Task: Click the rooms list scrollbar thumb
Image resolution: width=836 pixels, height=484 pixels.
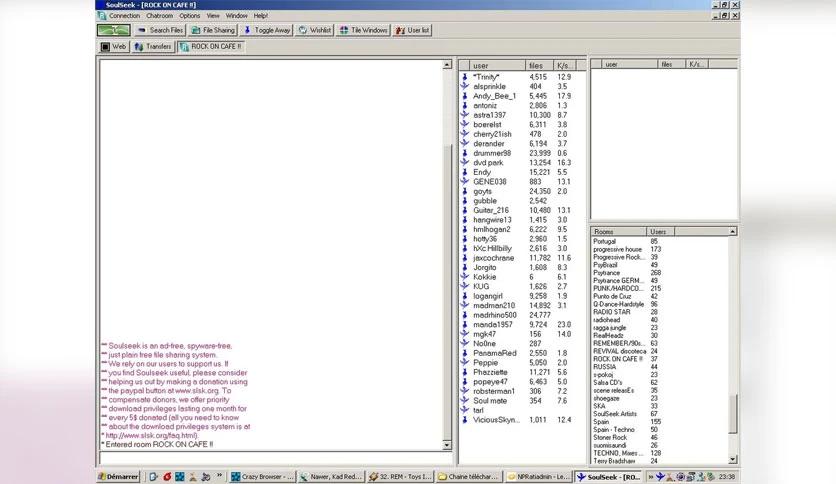Action: [733, 414]
